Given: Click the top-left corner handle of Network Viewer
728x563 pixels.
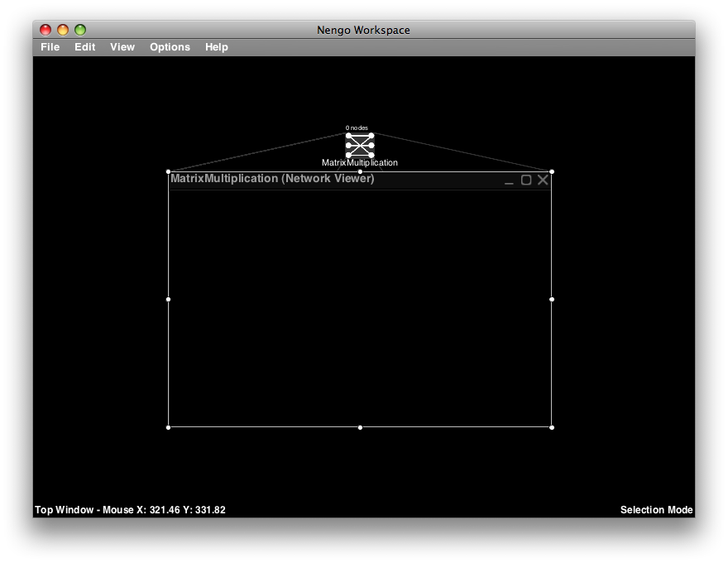Looking at the screenshot, I should tap(168, 172).
